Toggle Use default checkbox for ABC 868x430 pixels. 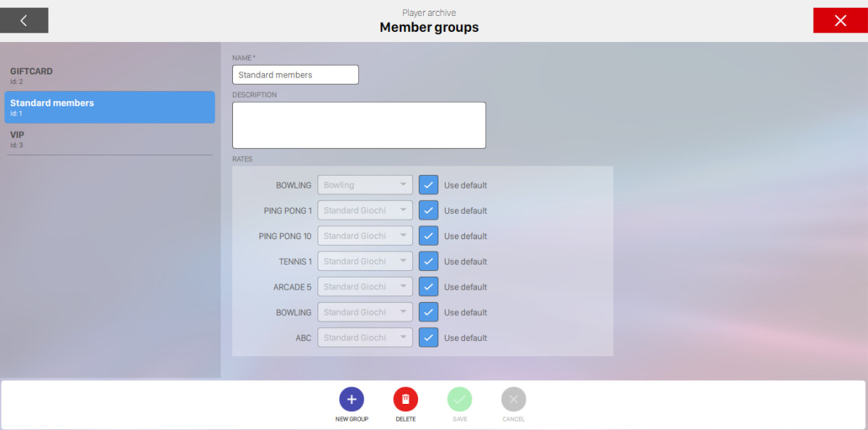point(428,337)
